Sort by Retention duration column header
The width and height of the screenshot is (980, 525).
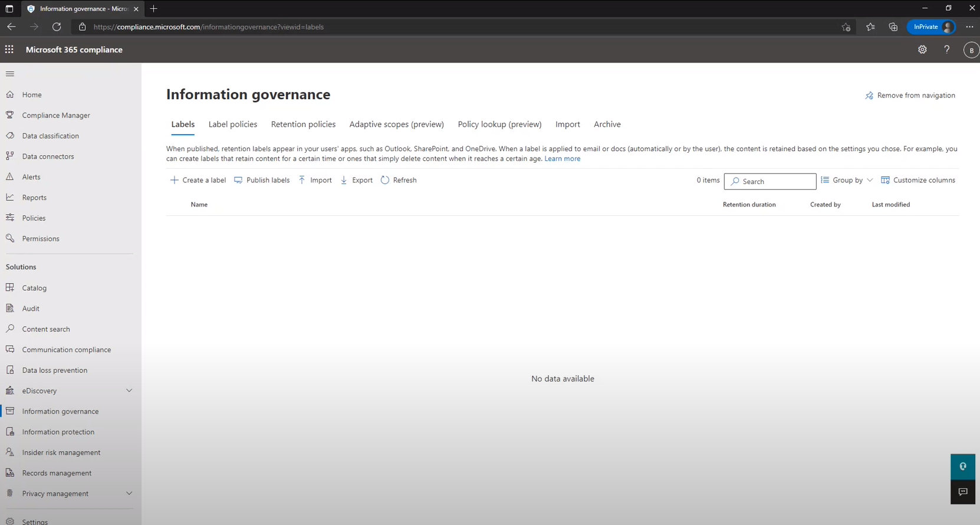[x=749, y=205]
